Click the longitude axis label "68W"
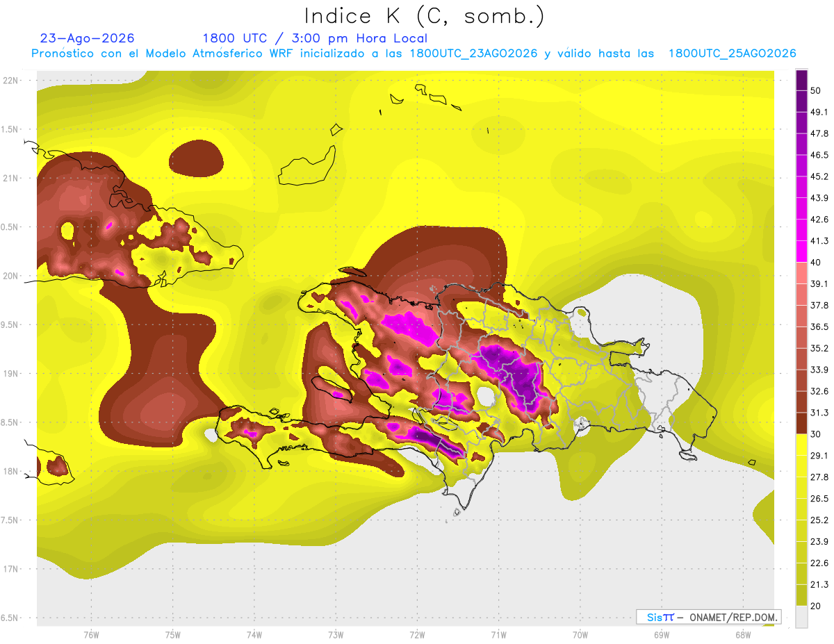The image size is (834, 644). click(x=743, y=634)
